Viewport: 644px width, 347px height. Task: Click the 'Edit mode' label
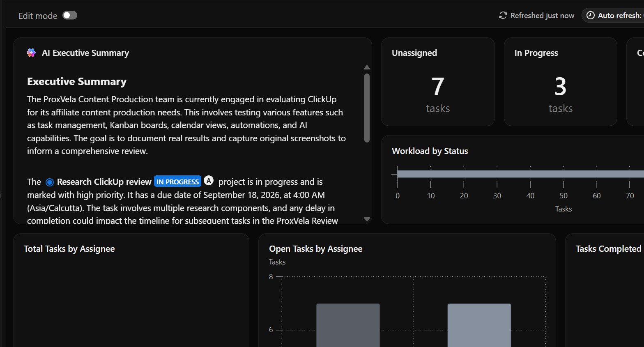(x=38, y=16)
